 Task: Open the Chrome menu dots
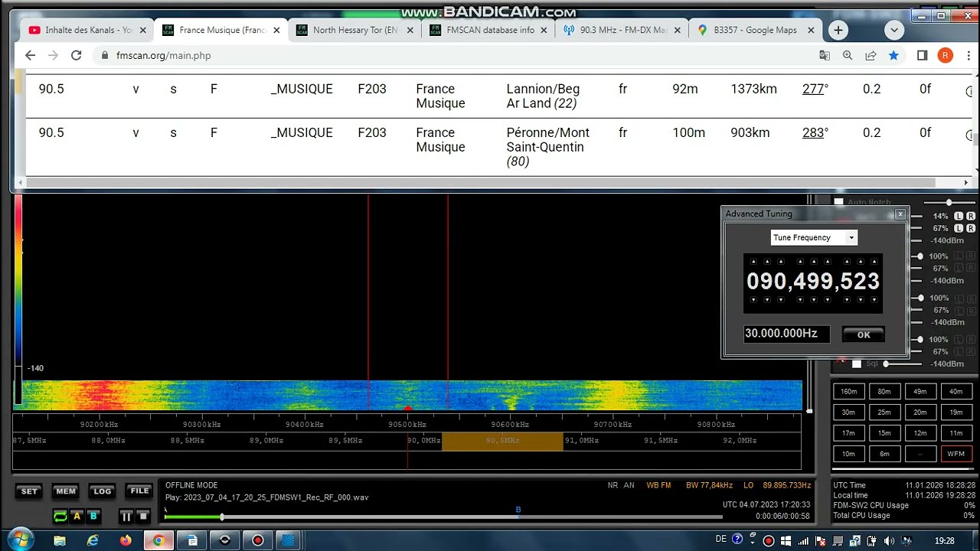[970, 55]
